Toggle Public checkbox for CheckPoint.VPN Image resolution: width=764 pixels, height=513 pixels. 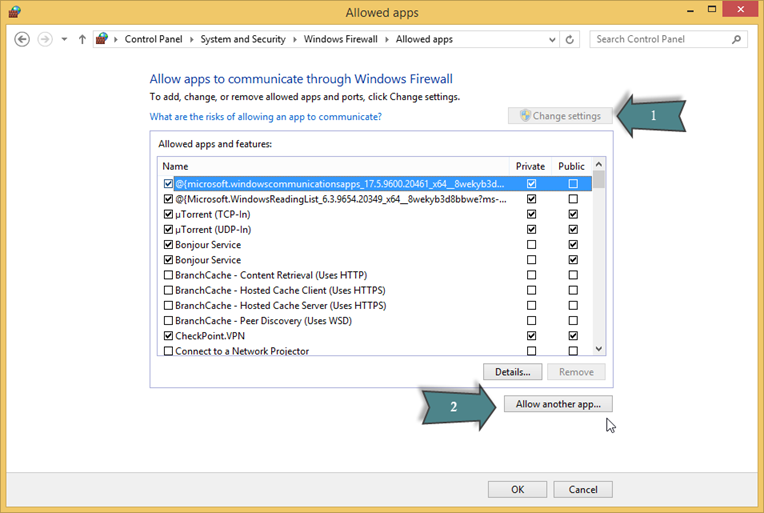pyautogui.click(x=573, y=336)
